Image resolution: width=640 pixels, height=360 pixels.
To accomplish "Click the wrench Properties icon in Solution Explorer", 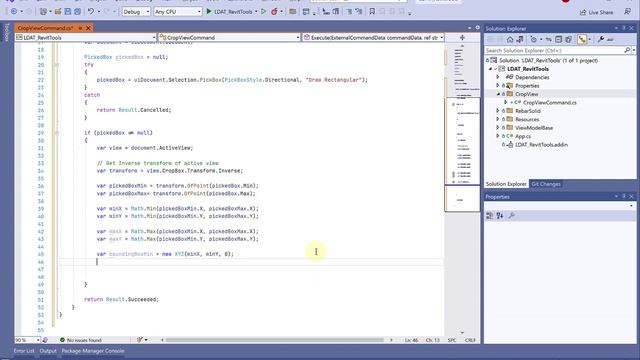I will 600,40.
